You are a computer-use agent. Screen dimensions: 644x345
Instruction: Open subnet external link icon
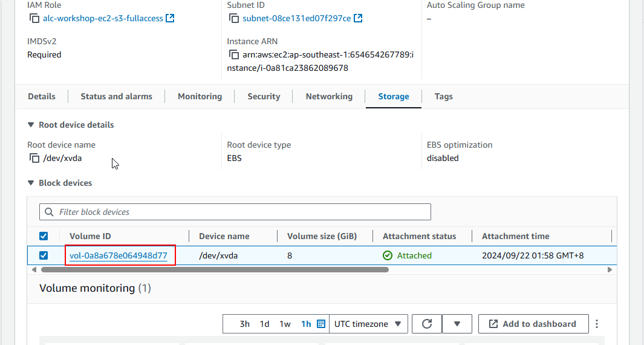coord(358,18)
